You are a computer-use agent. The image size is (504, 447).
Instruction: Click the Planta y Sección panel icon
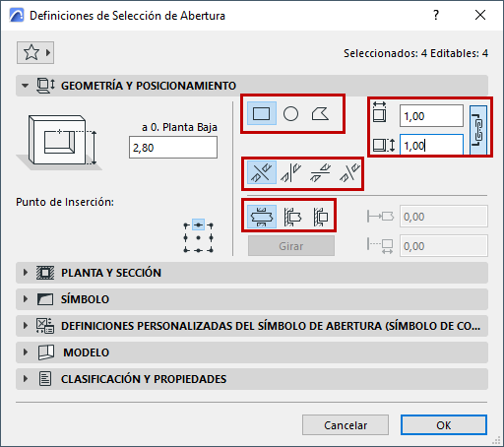[x=45, y=273]
